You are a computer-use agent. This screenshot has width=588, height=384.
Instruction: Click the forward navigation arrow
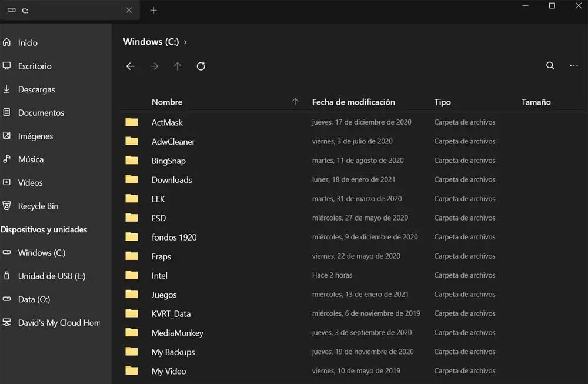click(154, 66)
